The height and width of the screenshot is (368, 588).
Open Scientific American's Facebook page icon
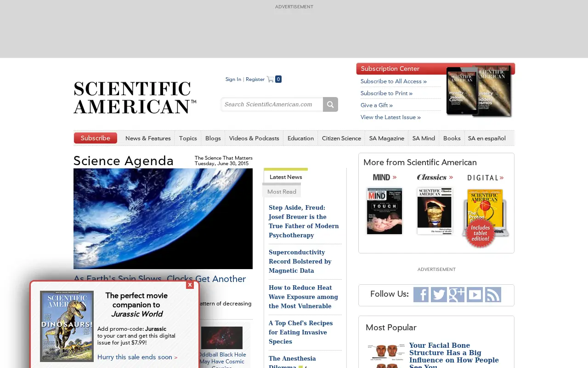421,295
